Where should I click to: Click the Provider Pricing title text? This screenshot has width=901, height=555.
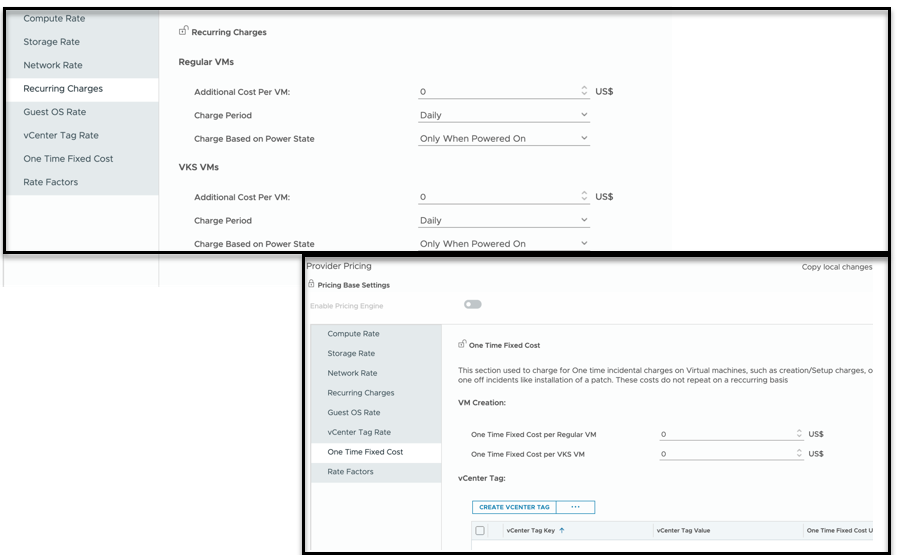(x=338, y=266)
